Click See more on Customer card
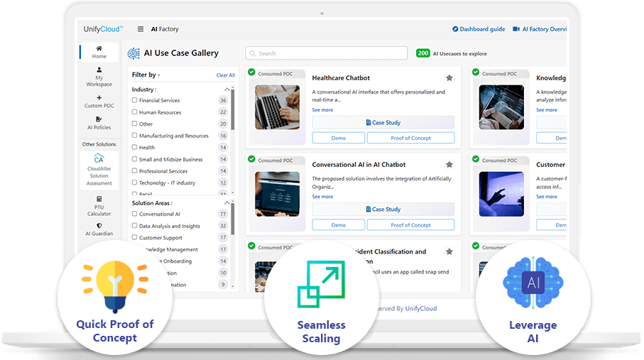 pos(547,197)
